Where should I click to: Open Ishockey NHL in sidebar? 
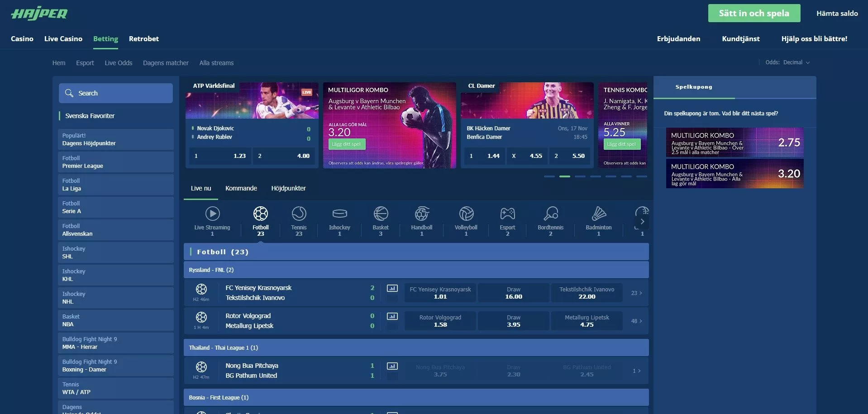tap(116, 298)
